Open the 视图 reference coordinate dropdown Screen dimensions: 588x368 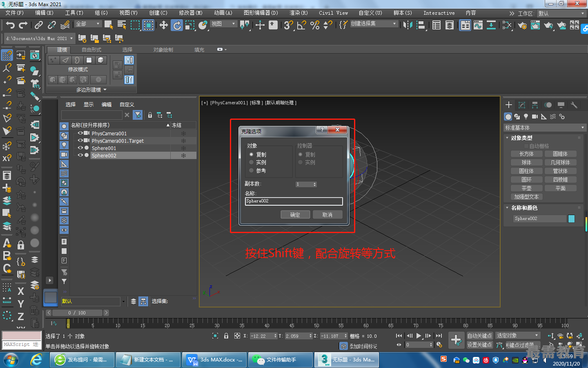pyautogui.click(x=223, y=24)
